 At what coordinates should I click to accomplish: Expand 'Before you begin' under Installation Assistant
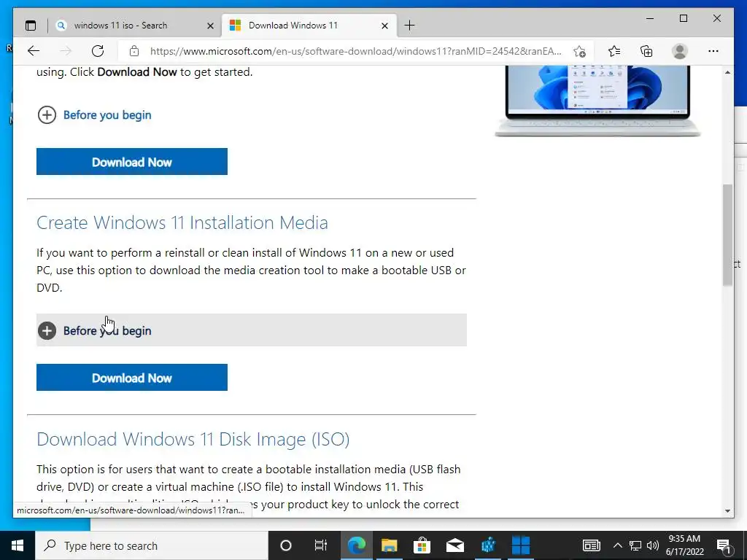[x=94, y=114]
